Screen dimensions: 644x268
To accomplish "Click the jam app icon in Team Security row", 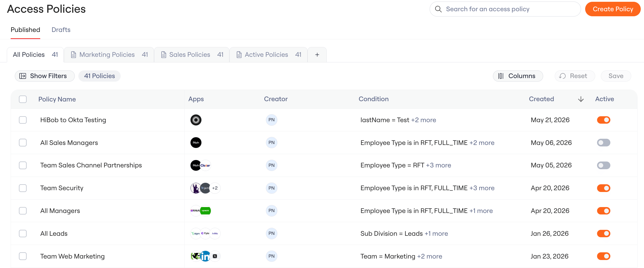I will click(206, 188).
